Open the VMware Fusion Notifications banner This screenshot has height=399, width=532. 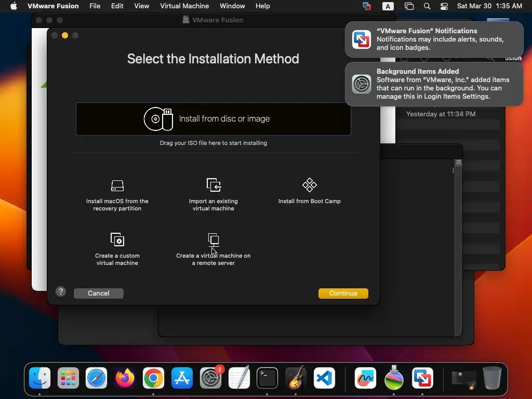[434, 39]
